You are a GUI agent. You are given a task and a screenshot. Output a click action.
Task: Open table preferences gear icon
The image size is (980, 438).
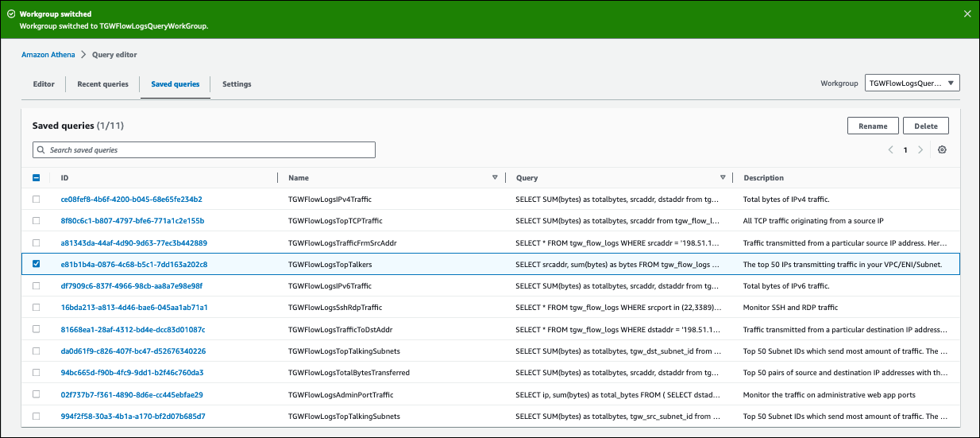click(x=942, y=149)
